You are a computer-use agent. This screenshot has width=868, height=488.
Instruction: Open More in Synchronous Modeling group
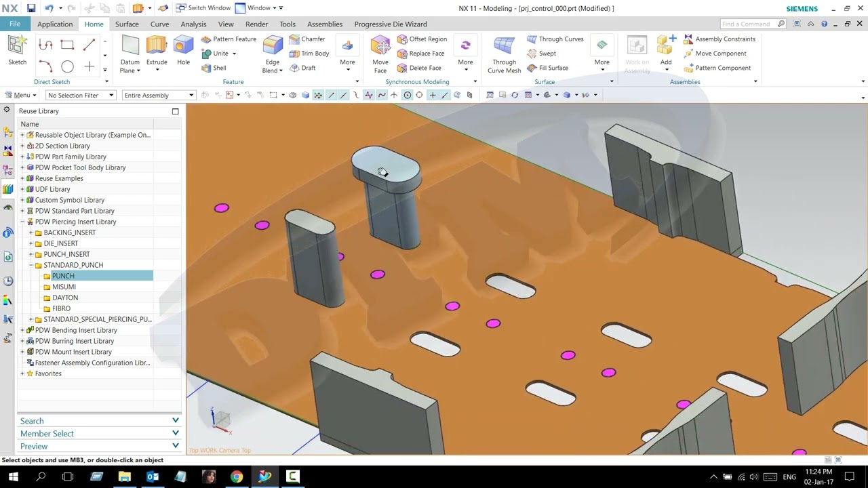465,54
